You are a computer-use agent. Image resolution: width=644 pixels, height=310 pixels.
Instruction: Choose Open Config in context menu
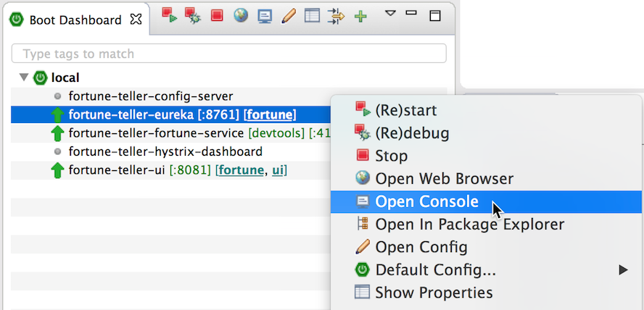click(487, 247)
